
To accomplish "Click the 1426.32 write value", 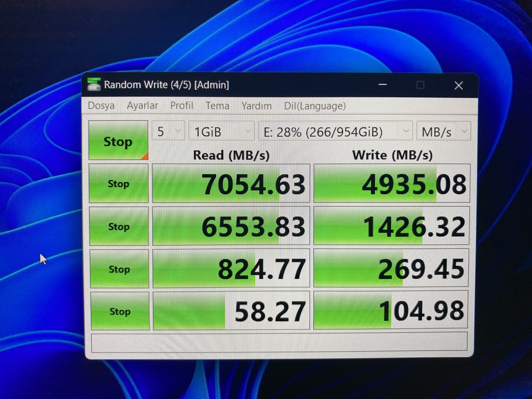I will (392, 226).
